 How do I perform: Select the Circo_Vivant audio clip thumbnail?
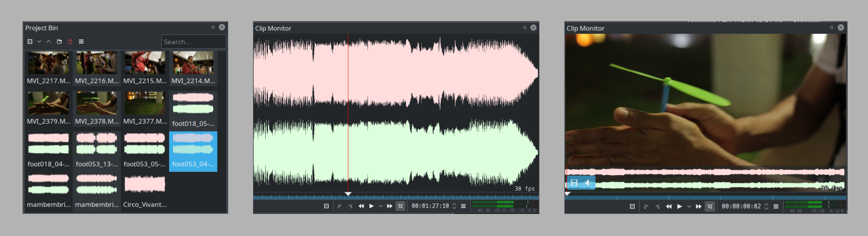[x=145, y=185]
